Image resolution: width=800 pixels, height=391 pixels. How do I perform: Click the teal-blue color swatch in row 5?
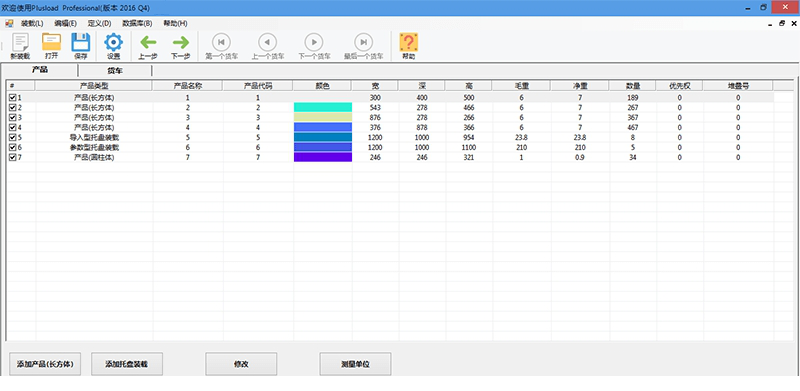click(x=323, y=137)
